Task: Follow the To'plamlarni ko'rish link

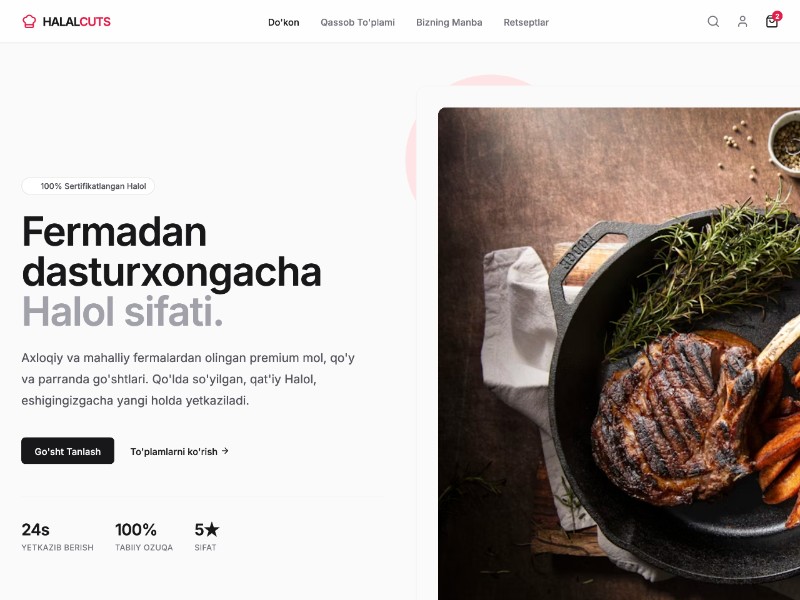Action: (179, 452)
